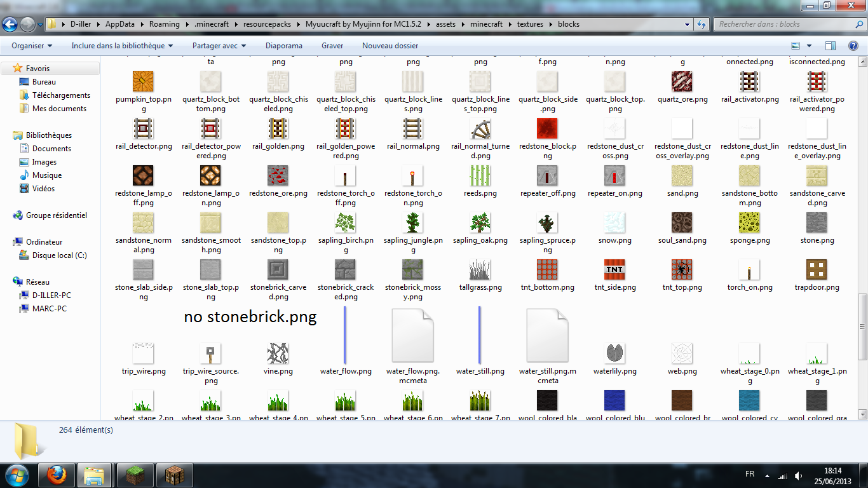
Task: Click the sponge.png yellow texture icon
Action: click(x=749, y=222)
